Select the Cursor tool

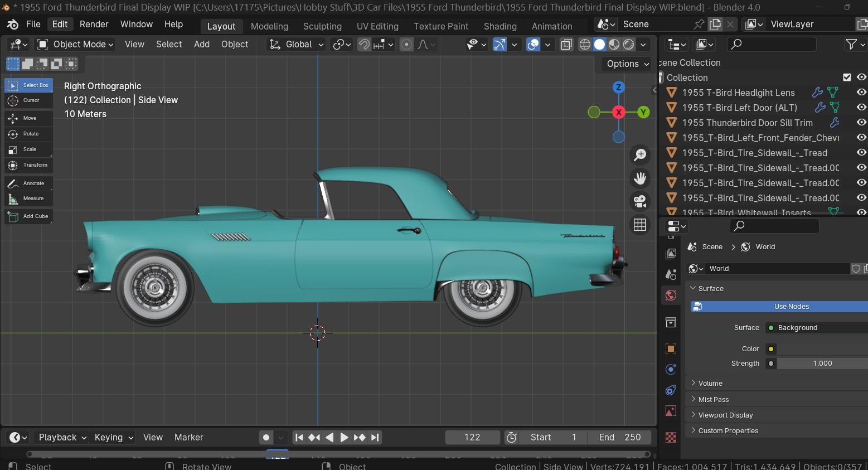tap(29, 100)
